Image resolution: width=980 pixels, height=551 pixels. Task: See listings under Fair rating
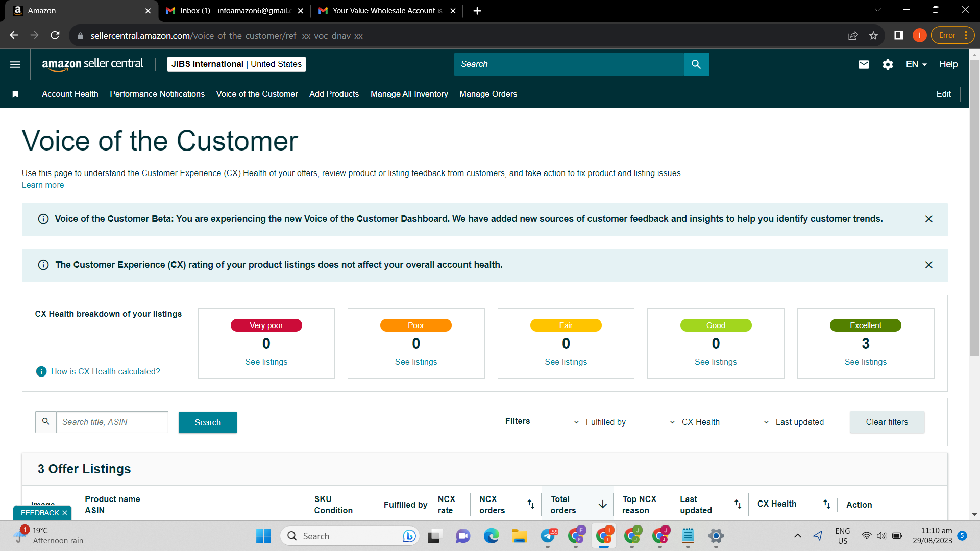tap(566, 362)
